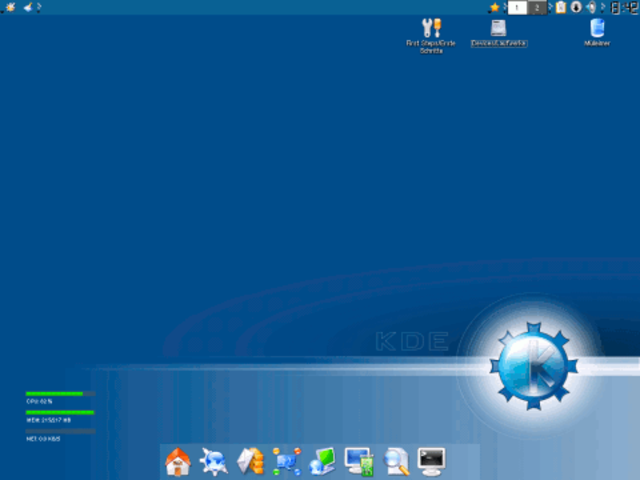Image resolution: width=640 pixels, height=480 pixels.
Task: Open the file search magnifier icon
Action: click(x=396, y=462)
